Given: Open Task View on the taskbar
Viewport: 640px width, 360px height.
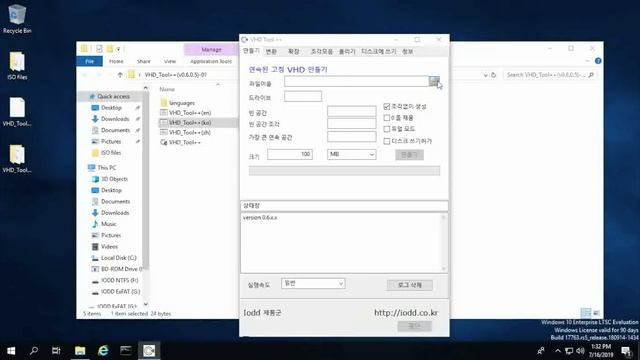Looking at the screenshot, I should (x=56, y=351).
